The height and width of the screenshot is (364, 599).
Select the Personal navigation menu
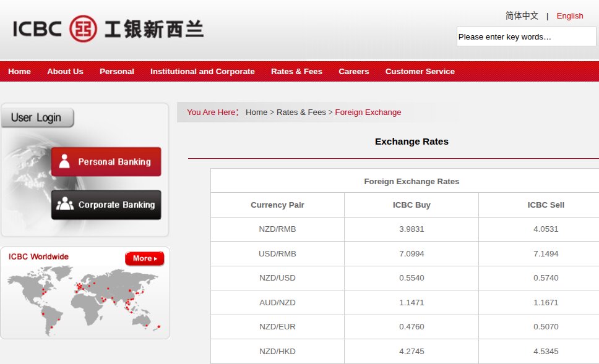click(116, 72)
